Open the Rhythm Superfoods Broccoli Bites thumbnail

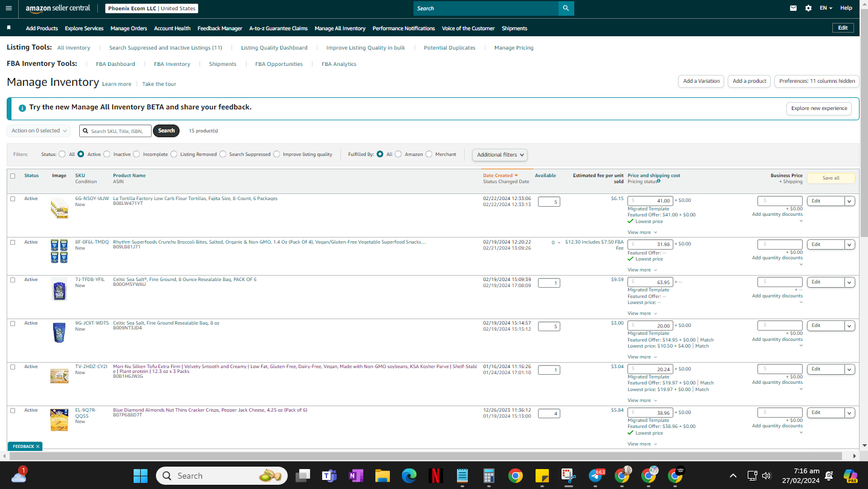[59, 251]
